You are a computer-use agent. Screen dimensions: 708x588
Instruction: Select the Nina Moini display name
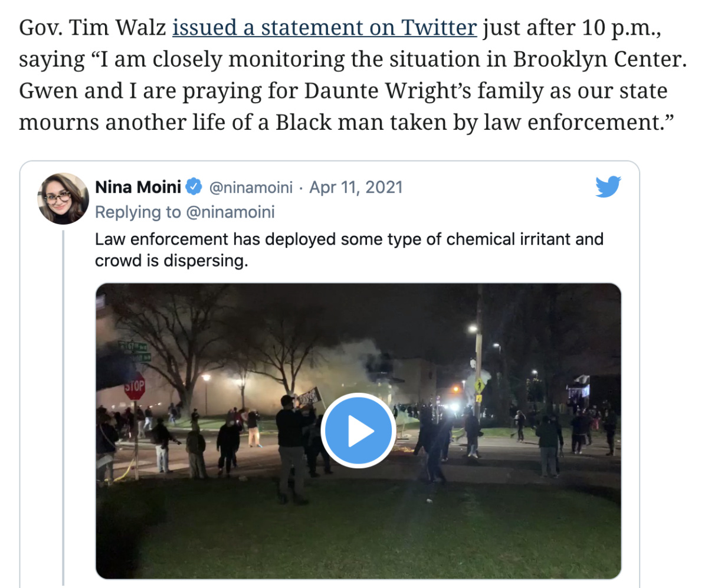click(x=139, y=188)
